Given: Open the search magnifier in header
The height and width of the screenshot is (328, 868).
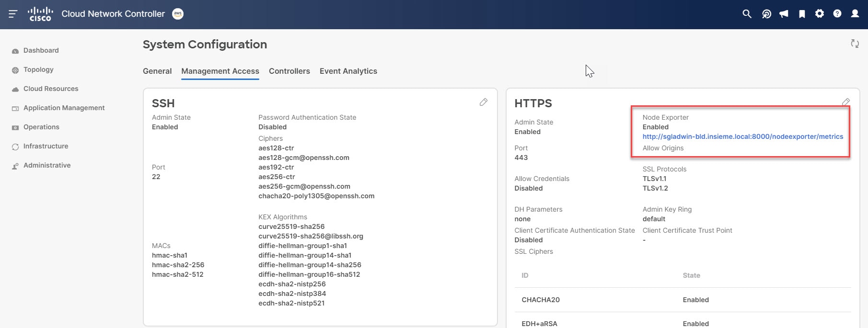Looking at the screenshot, I should tap(747, 14).
